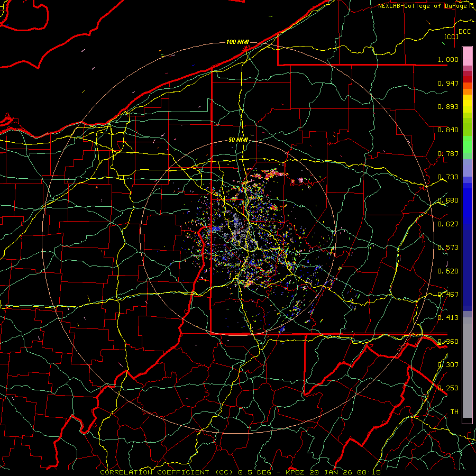Select the 0.840 scale value
The height and width of the screenshot is (476, 476).
pyautogui.click(x=448, y=130)
